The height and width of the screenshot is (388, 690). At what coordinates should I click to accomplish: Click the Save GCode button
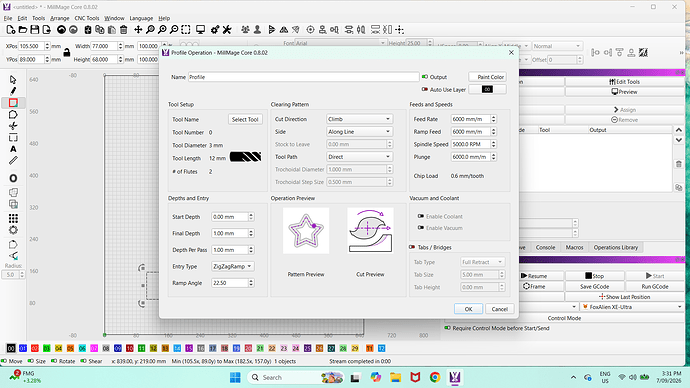point(595,286)
